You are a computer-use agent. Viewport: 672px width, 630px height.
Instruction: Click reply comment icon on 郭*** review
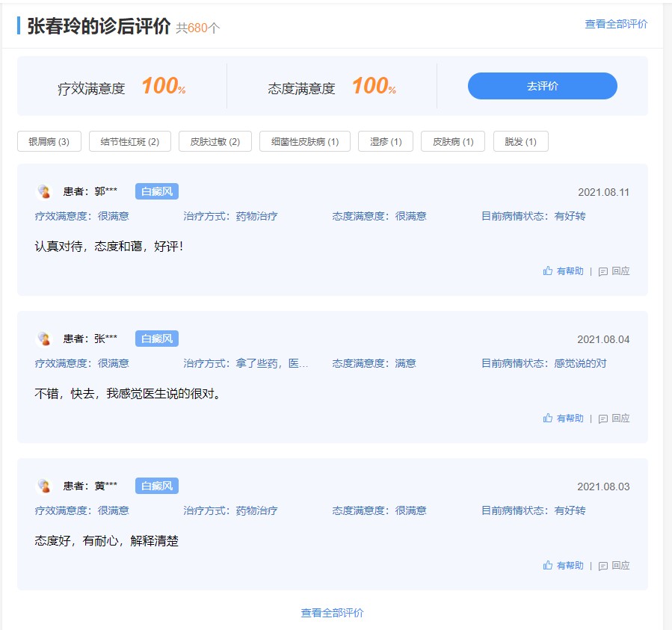coord(603,272)
